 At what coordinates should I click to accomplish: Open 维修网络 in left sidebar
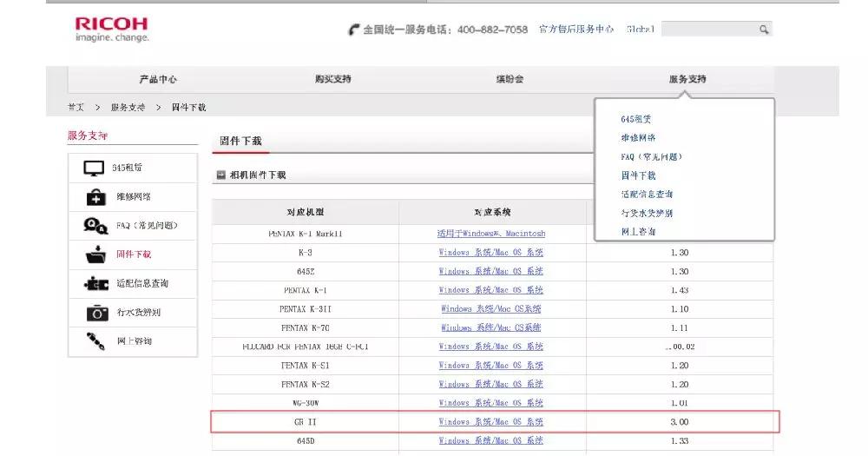[133, 196]
